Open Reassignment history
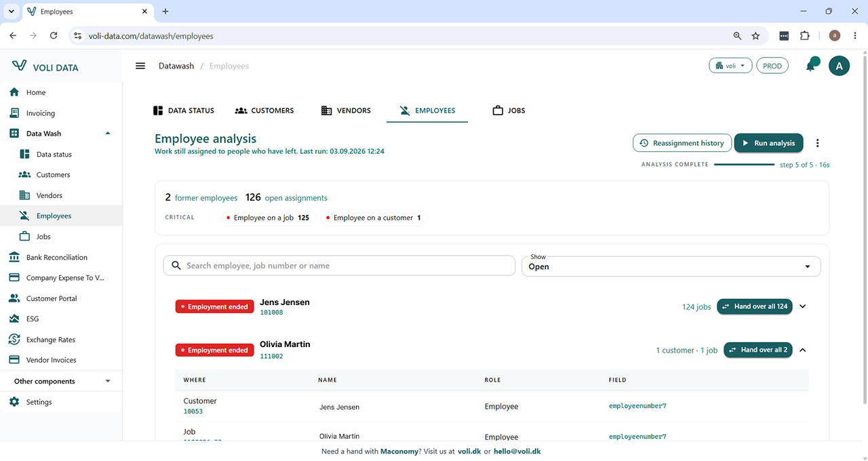The height and width of the screenshot is (461, 868). (x=682, y=143)
